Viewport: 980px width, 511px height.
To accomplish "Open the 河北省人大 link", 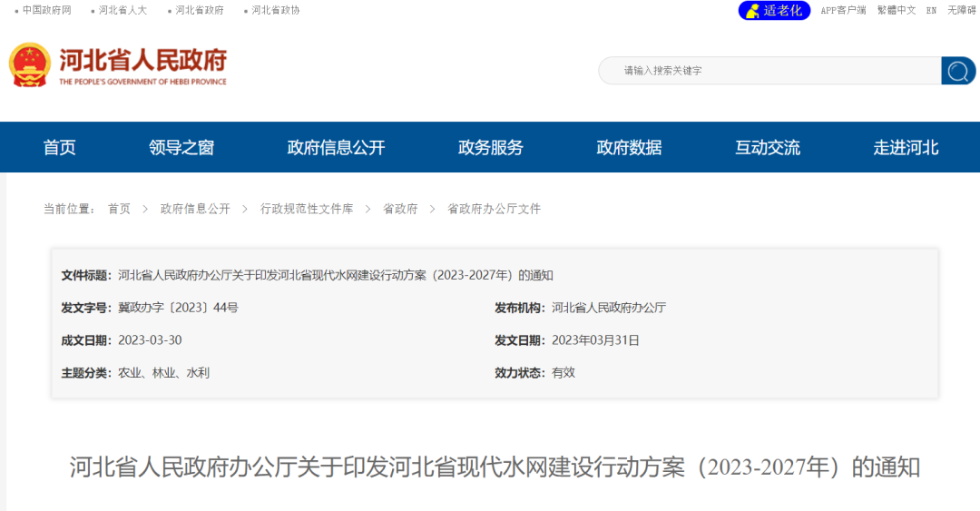I will 122,10.
